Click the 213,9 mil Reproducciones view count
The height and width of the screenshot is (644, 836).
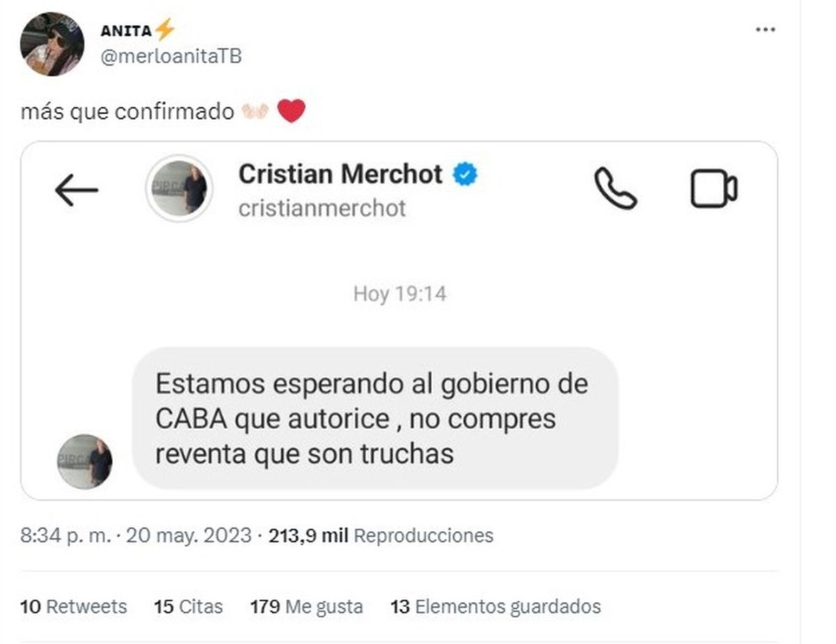(x=381, y=535)
